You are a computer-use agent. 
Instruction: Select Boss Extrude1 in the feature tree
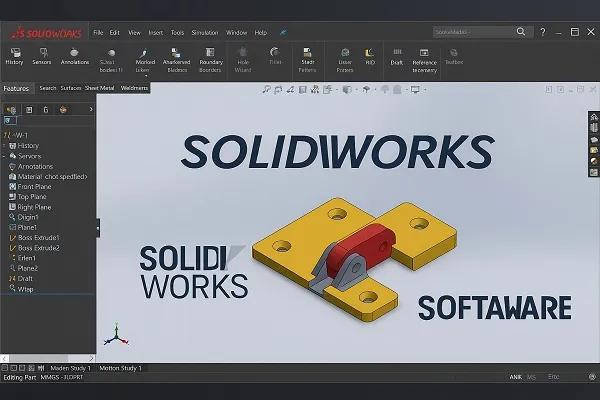[34, 238]
